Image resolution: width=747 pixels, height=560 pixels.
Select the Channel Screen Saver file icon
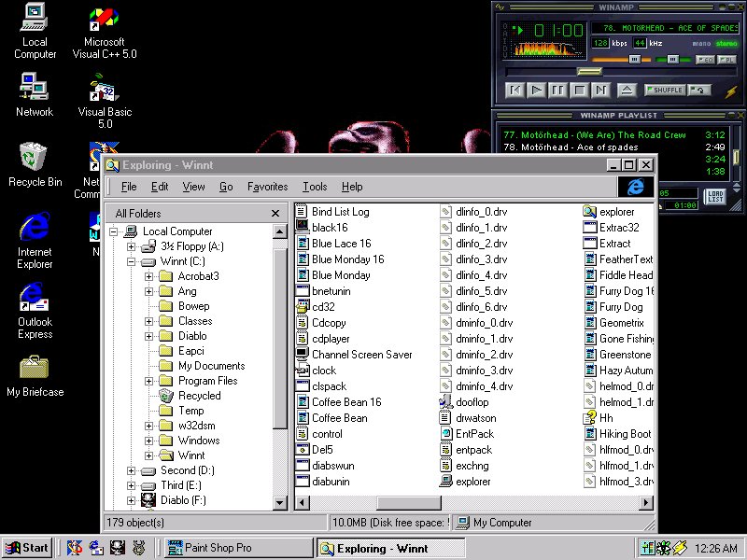[x=302, y=355]
